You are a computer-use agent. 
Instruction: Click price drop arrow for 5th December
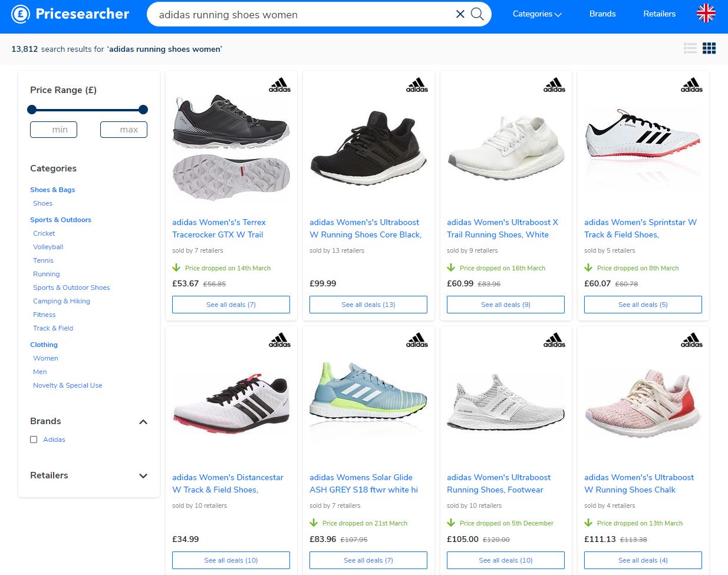[451, 523]
